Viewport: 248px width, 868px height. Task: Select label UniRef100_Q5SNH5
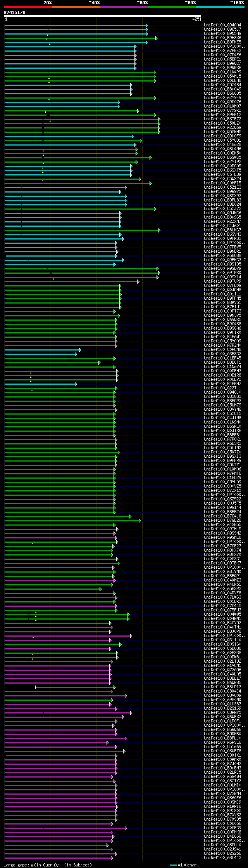(x=222, y=132)
